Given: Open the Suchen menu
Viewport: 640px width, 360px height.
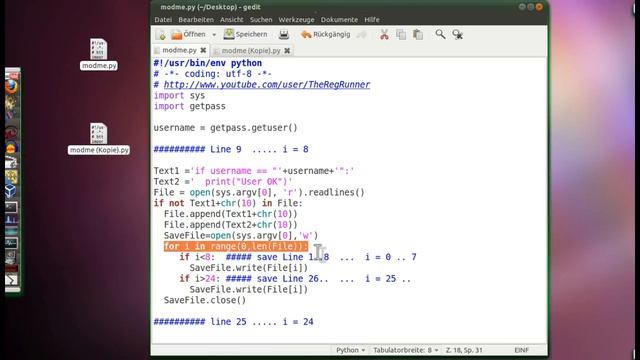Looking at the screenshot, I should tap(261, 20).
